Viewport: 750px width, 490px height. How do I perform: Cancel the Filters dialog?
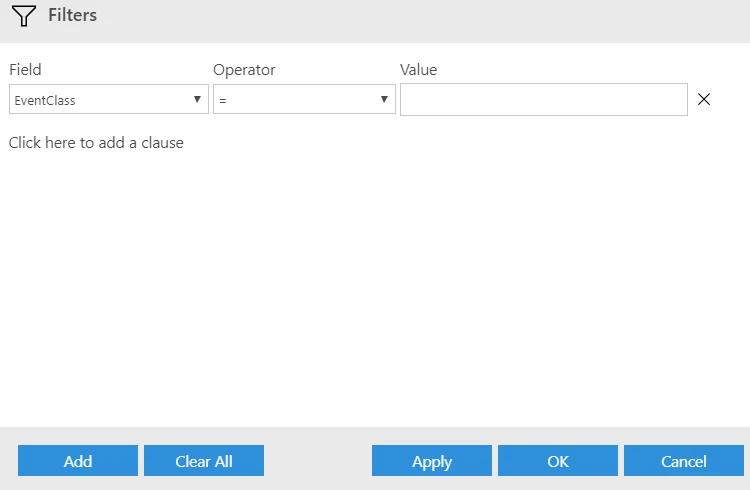click(x=684, y=461)
